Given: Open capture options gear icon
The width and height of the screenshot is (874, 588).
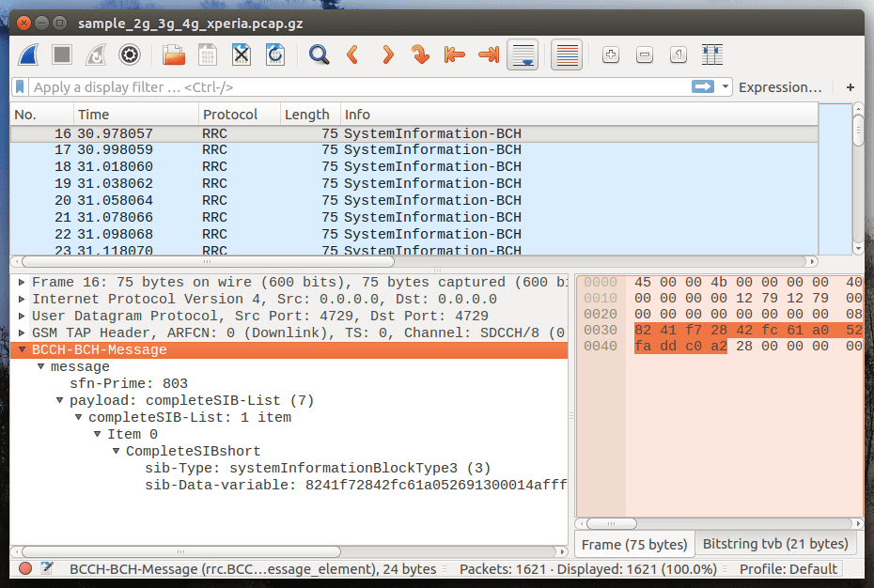Looking at the screenshot, I should (130, 54).
